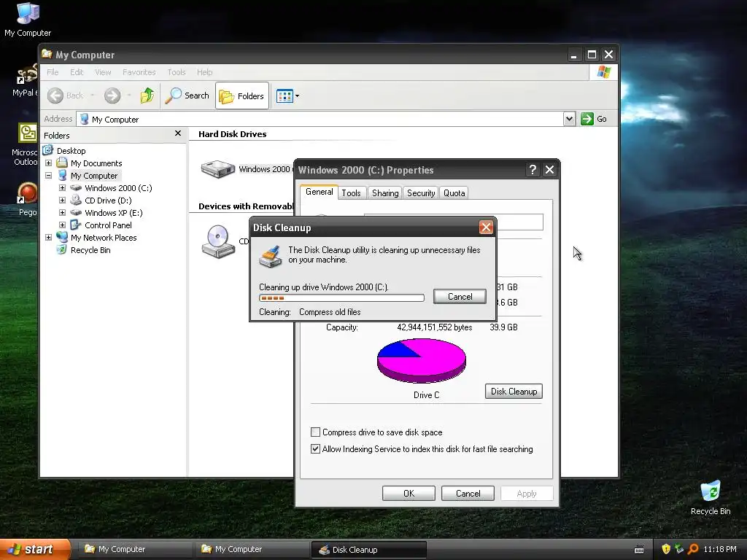Close the Folders pane with X
The width and height of the screenshot is (747, 560).
[178, 133]
